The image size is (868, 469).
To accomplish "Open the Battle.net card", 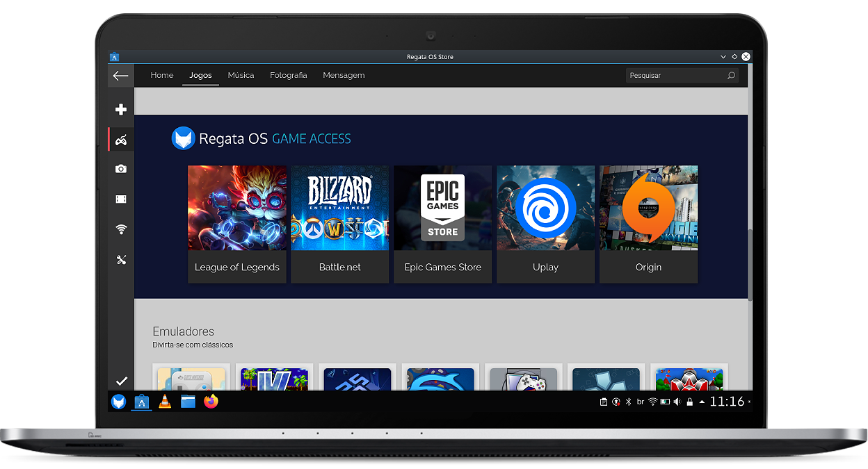I will [340, 224].
